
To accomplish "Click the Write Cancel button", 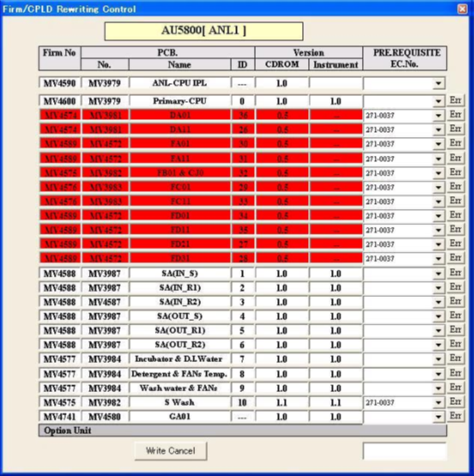I will coord(170,450).
